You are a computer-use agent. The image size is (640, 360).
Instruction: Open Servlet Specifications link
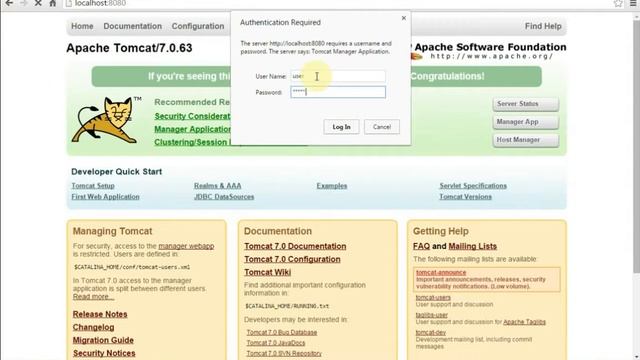473,186
